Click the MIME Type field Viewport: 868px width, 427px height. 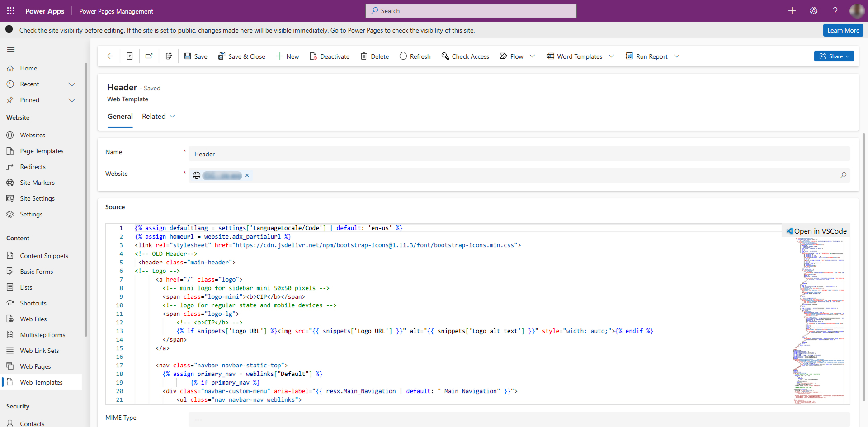(519, 419)
